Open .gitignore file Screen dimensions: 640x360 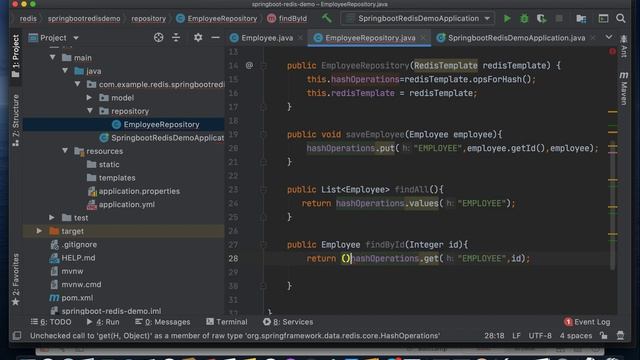tap(73, 244)
